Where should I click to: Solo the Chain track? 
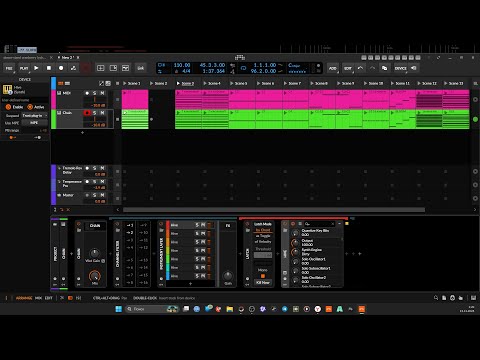95,113
